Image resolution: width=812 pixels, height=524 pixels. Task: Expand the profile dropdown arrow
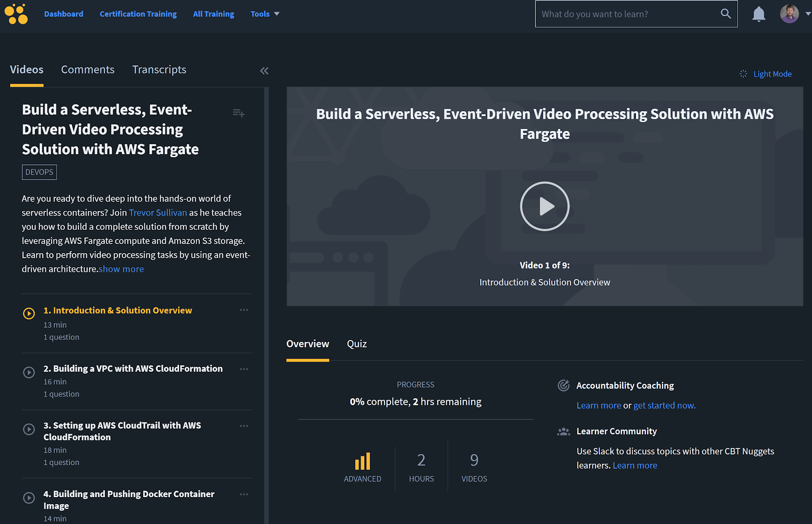(x=808, y=14)
